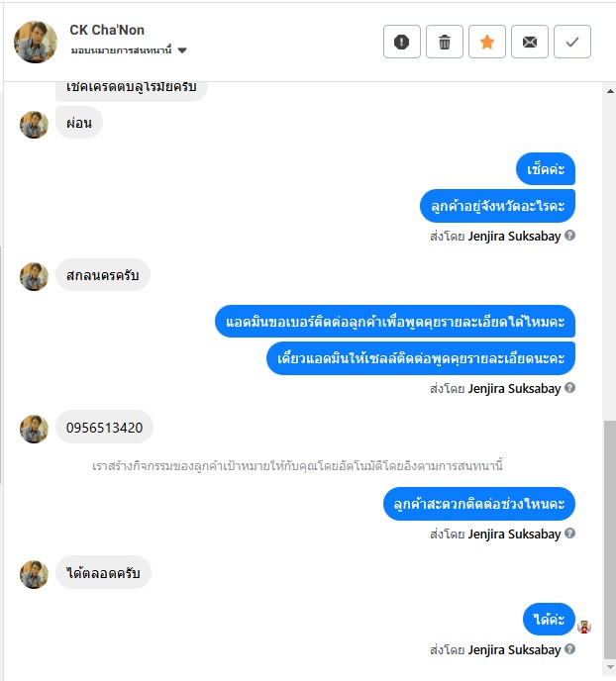Click help icon below ลูกค้าอยู่จังหวัดอะไรคะ message

tap(570, 236)
